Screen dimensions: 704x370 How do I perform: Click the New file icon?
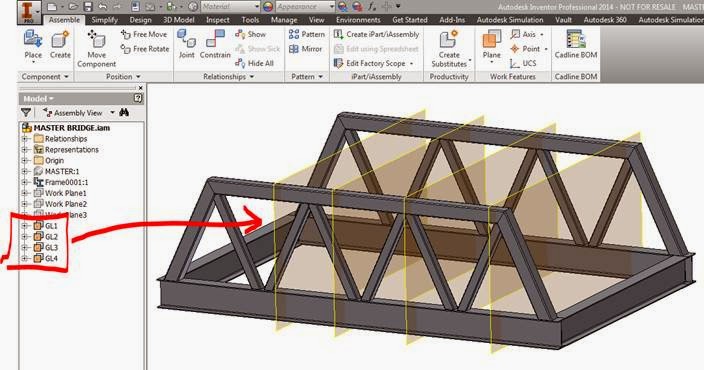pyautogui.click(x=52, y=7)
